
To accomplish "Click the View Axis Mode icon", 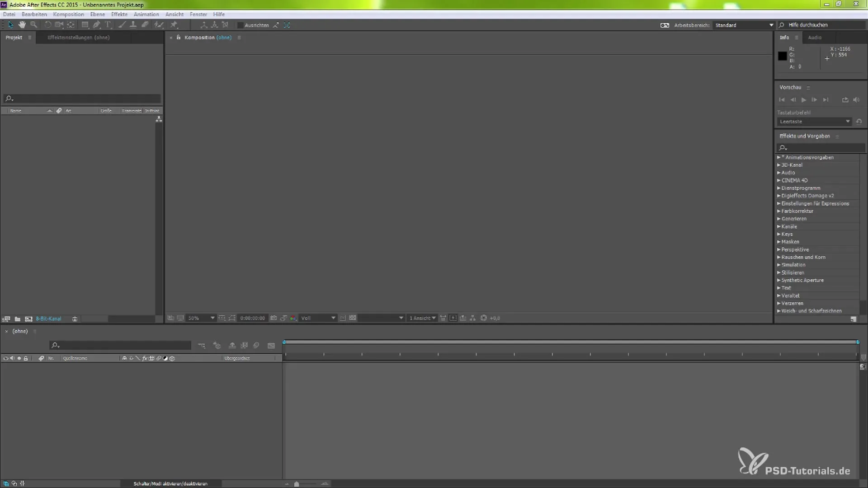I will click(225, 25).
